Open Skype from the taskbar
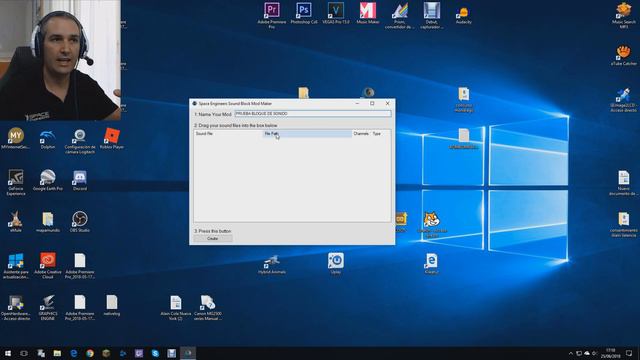 pyautogui.click(x=155, y=353)
